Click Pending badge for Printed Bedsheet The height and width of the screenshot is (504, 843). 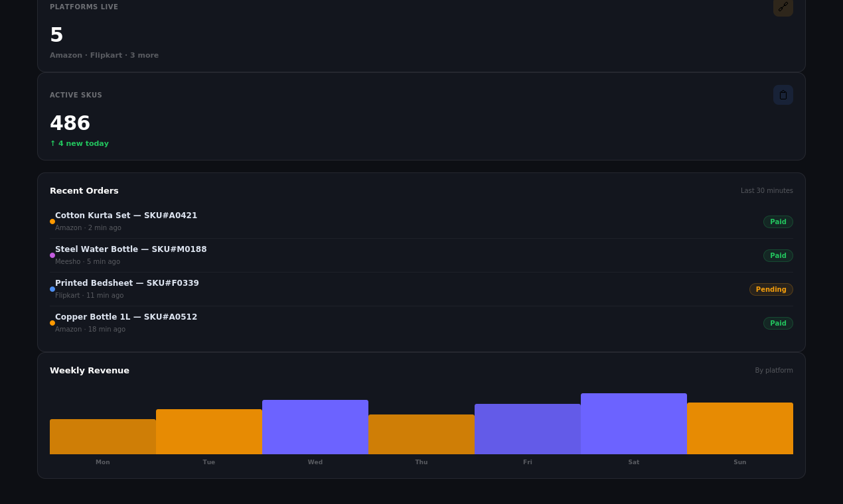tap(771, 289)
